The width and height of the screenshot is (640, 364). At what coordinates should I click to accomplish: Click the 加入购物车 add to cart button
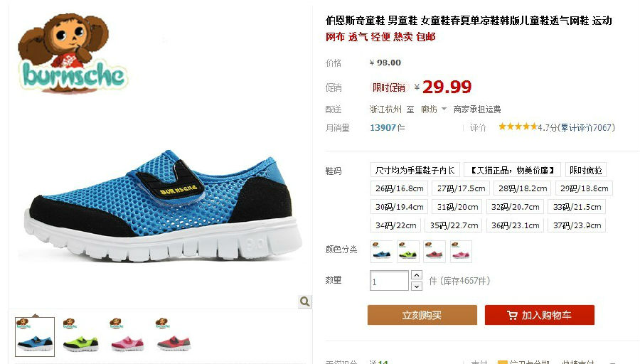click(x=540, y=315)
